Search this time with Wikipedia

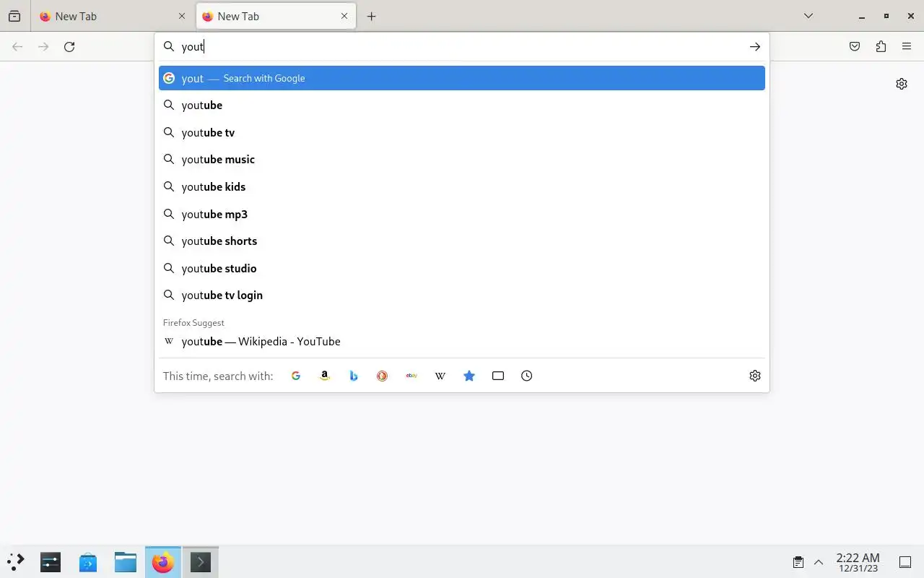point(440,376)
